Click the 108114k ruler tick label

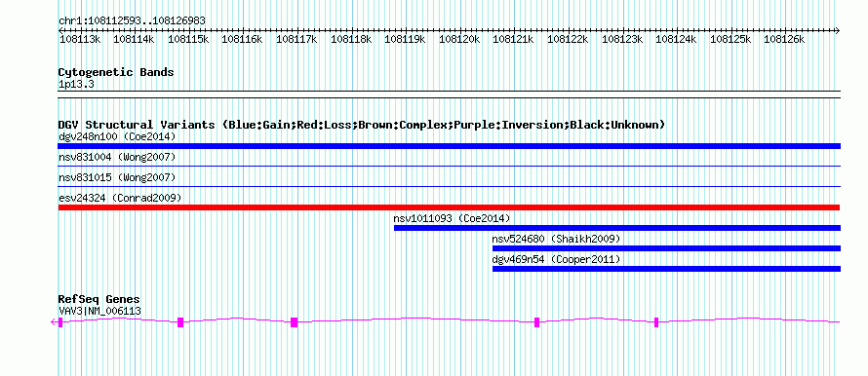[134, 39]
